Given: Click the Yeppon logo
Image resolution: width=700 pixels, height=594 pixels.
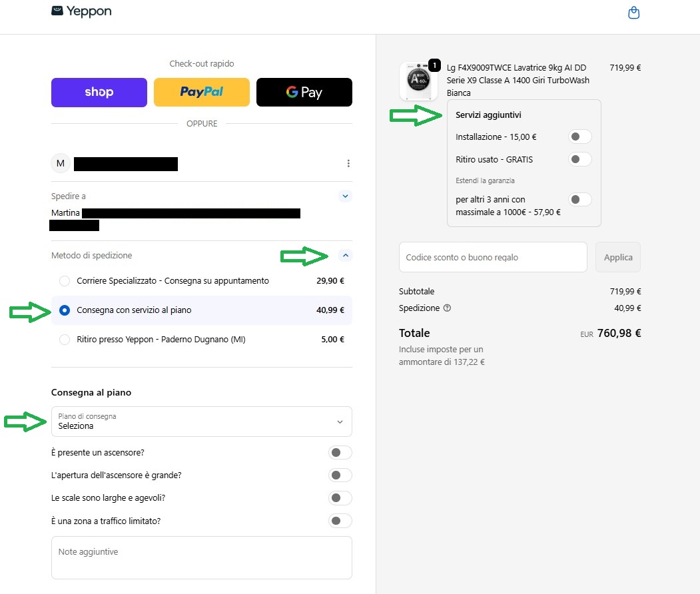Looking at the screenshot, I should 81,11.
